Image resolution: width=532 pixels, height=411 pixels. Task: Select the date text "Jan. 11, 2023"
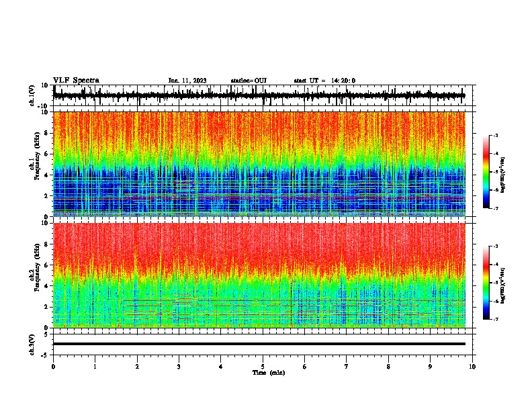[x=187, y=81]
